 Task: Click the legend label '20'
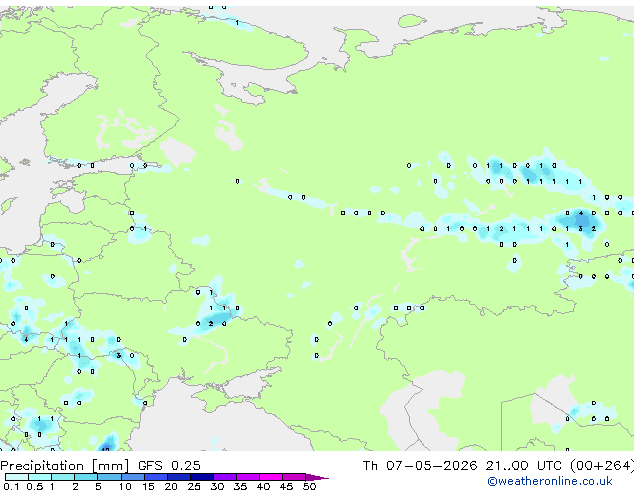171,486
